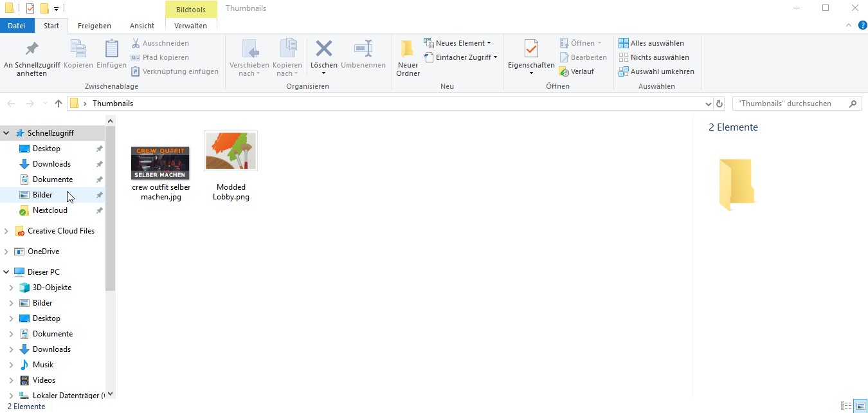Refresh the folder view
Screen dimensions: 868x413
(x=719, y=104)
